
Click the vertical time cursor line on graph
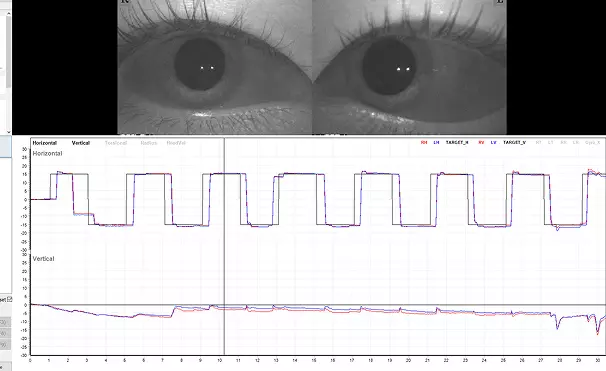[224, 246]
